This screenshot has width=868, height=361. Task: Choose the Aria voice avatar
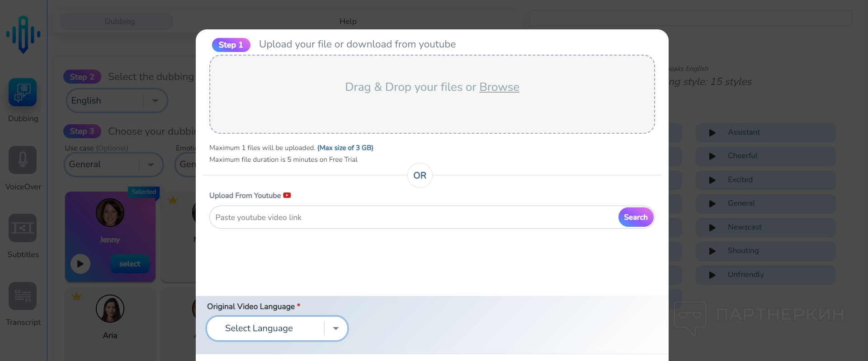click(x=110, y=309)
